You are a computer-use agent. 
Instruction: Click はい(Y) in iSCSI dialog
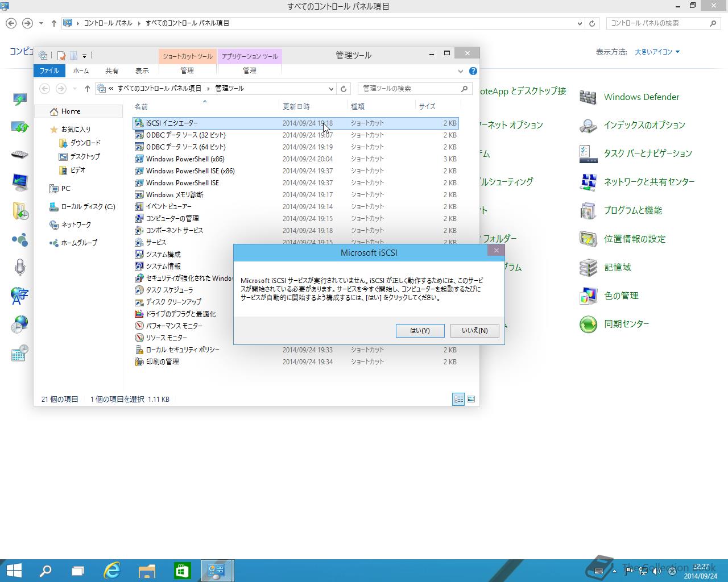420,330
